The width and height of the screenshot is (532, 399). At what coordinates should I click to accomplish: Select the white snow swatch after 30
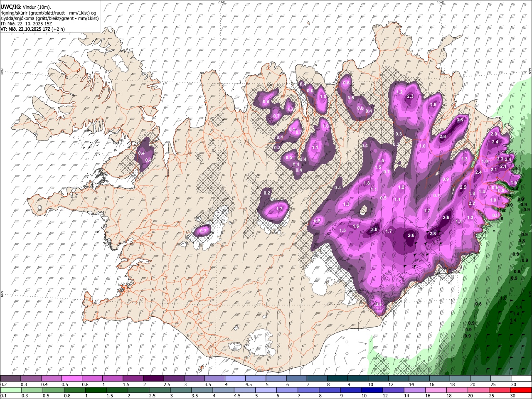521,379
